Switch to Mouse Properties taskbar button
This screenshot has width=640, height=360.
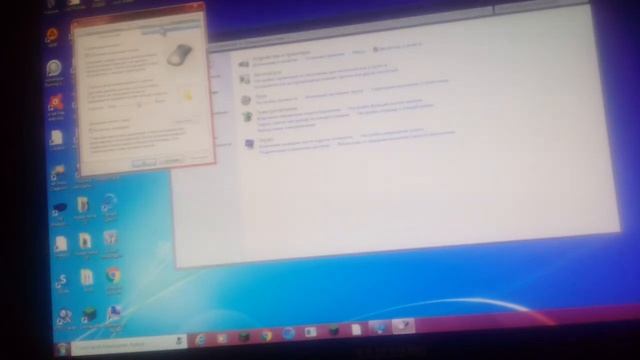(x=403, y=326)
